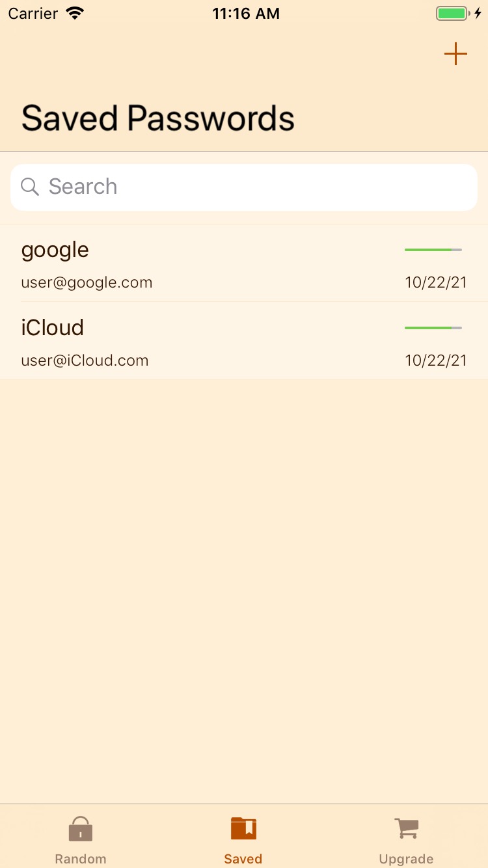The image size is (488, 868).
Task: Switch to the Upgrade tab label
Action: point(407,859)
